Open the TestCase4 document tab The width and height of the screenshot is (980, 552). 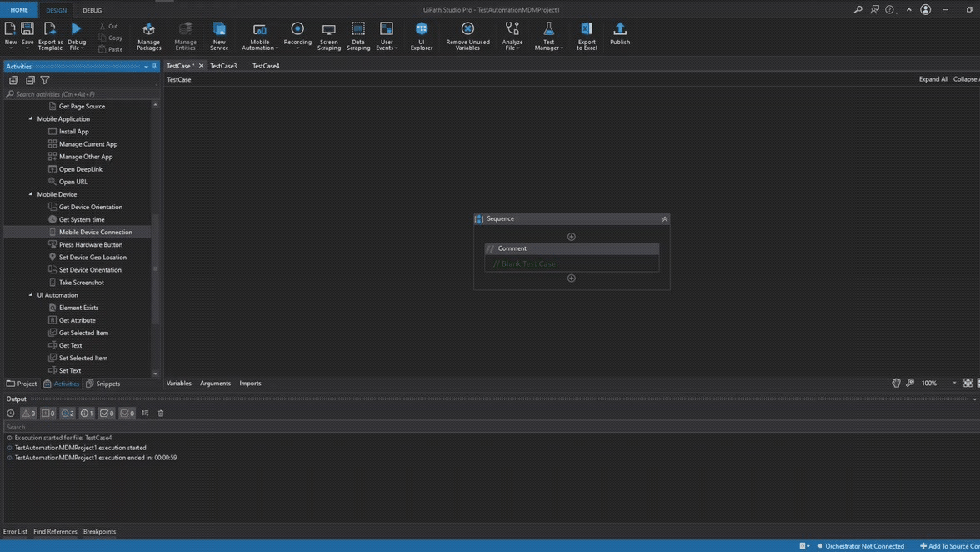pos(266,66)
